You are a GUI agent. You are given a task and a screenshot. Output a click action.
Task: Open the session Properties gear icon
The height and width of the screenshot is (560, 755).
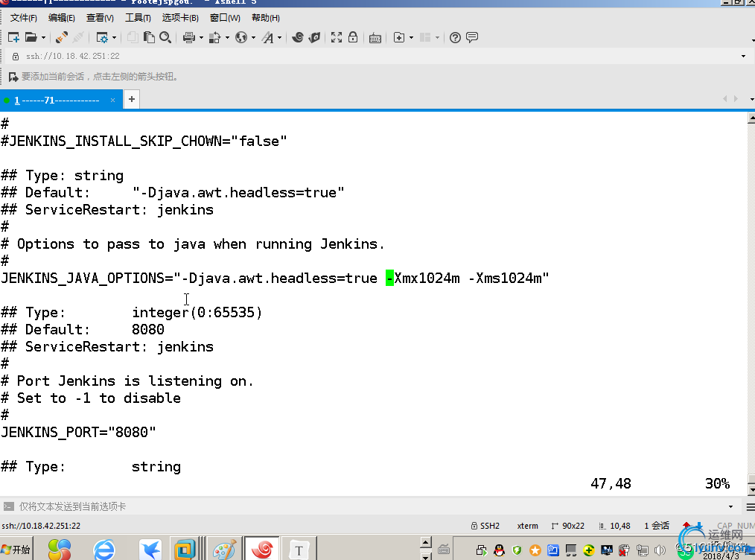102,37
